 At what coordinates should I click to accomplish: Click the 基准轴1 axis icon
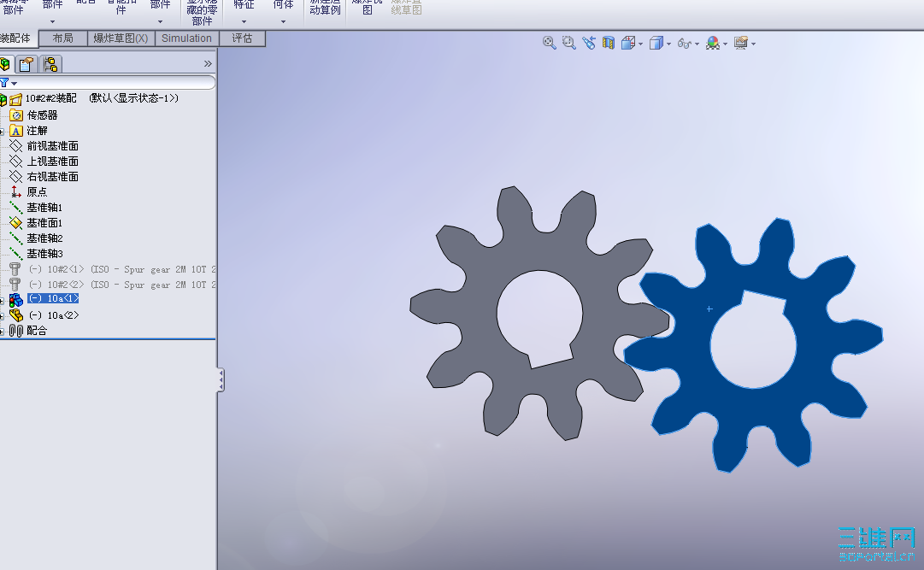click(x=16, y=208)
